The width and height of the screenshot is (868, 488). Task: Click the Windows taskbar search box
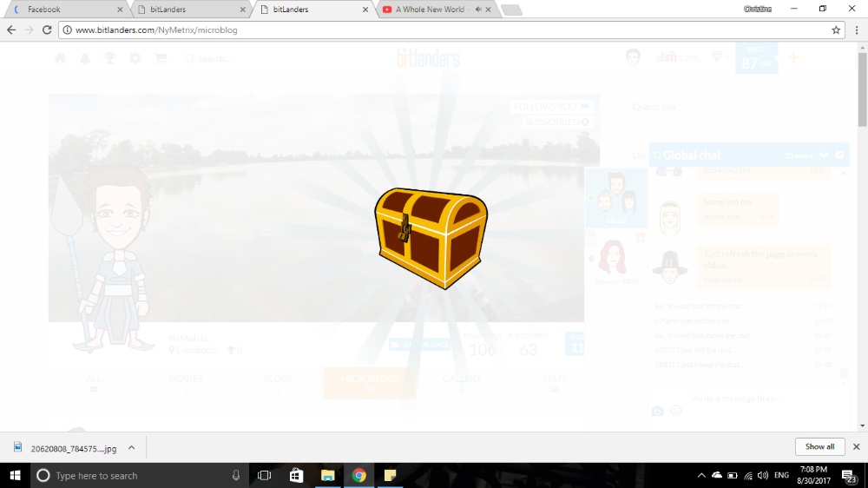[x=138, y=475]
